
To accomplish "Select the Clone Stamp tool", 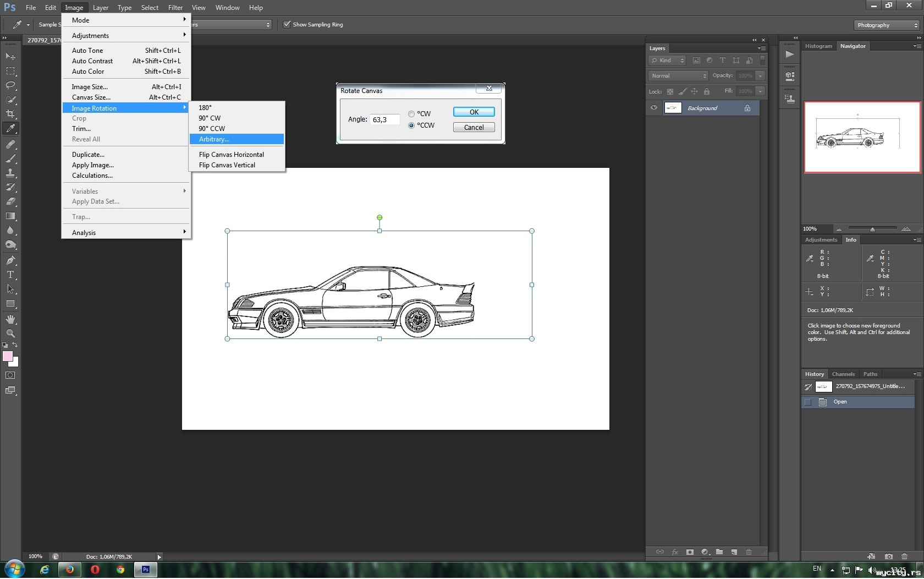I will pos(10,173).
